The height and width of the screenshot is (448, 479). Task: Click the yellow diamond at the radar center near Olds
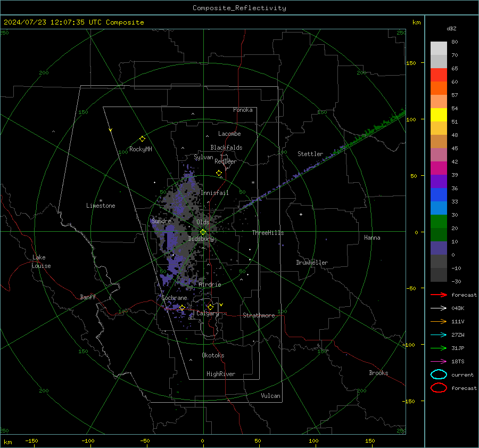(x=203, y=232)
